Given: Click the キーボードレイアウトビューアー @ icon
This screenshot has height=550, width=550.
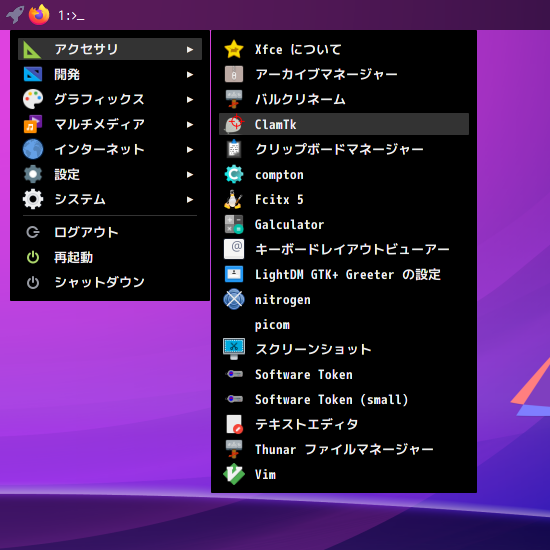Looking at the screenshot, I should tap(234, 249).
